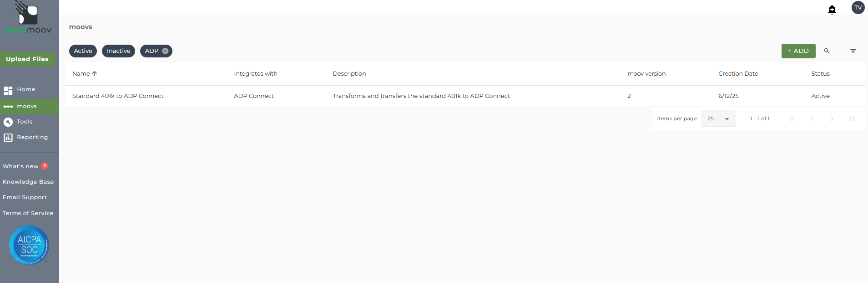The width and height of the screenshot is (868, 283).
Task: Open the Email Support link
Action: tap(25, 197)
